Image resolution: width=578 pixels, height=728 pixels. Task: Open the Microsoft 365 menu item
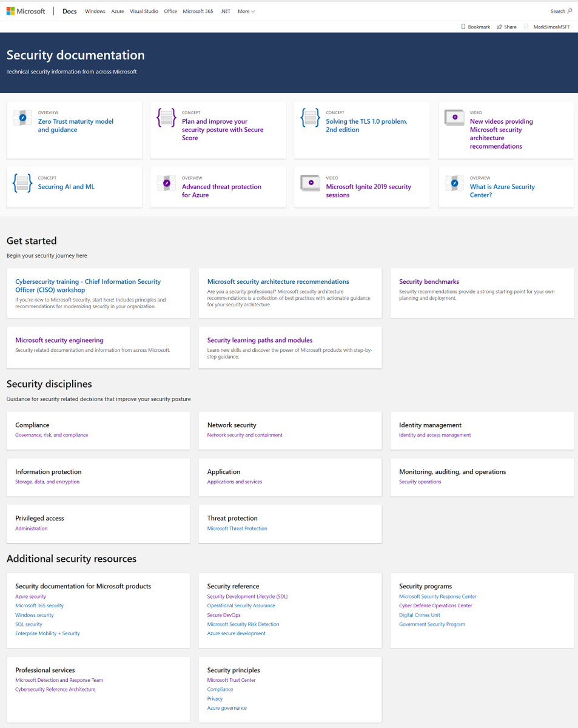(x=198, y=11)
